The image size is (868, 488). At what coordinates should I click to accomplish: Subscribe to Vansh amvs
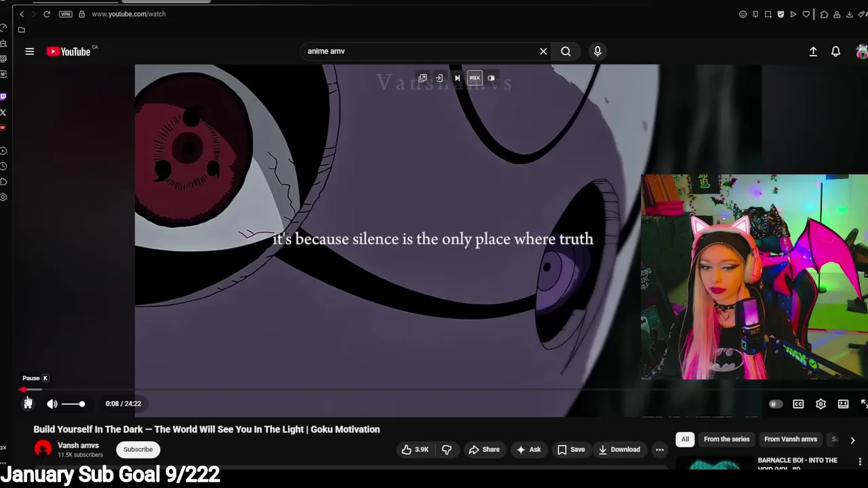tap(138, 449)
